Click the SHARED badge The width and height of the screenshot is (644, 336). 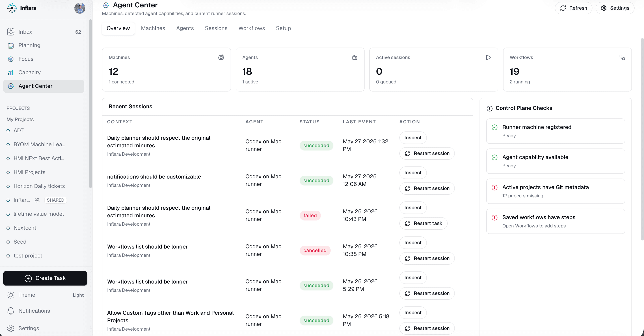[x=56, y=200]
